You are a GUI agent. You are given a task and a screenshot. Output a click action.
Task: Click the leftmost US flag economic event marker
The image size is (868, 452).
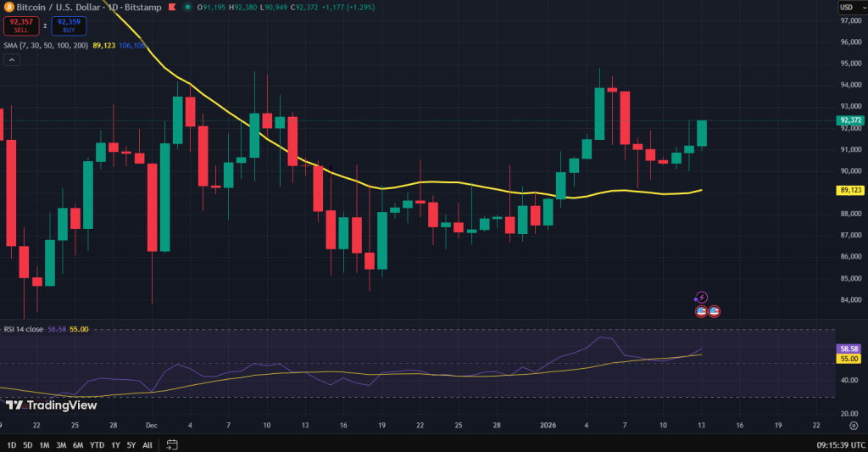(x=701, y=311)
